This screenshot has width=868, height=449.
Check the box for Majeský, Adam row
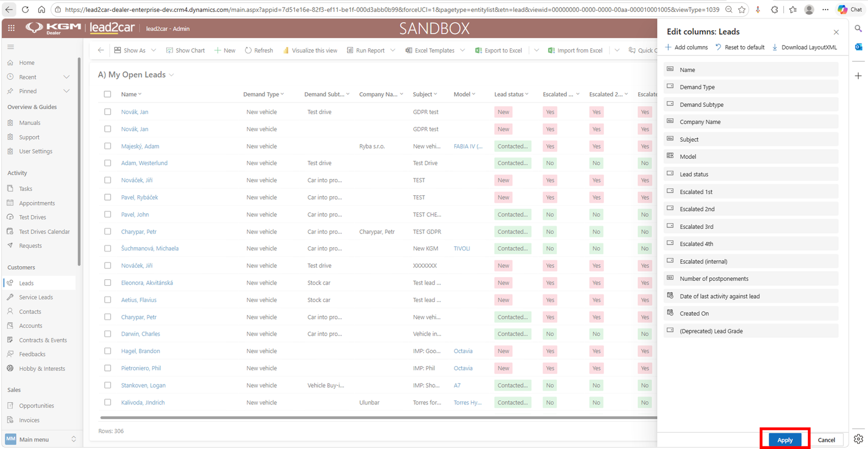(107, 146)
